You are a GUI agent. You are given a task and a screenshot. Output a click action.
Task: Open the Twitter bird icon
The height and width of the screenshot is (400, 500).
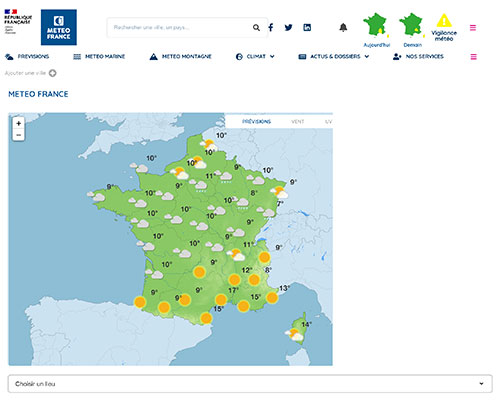pos(289,28)
